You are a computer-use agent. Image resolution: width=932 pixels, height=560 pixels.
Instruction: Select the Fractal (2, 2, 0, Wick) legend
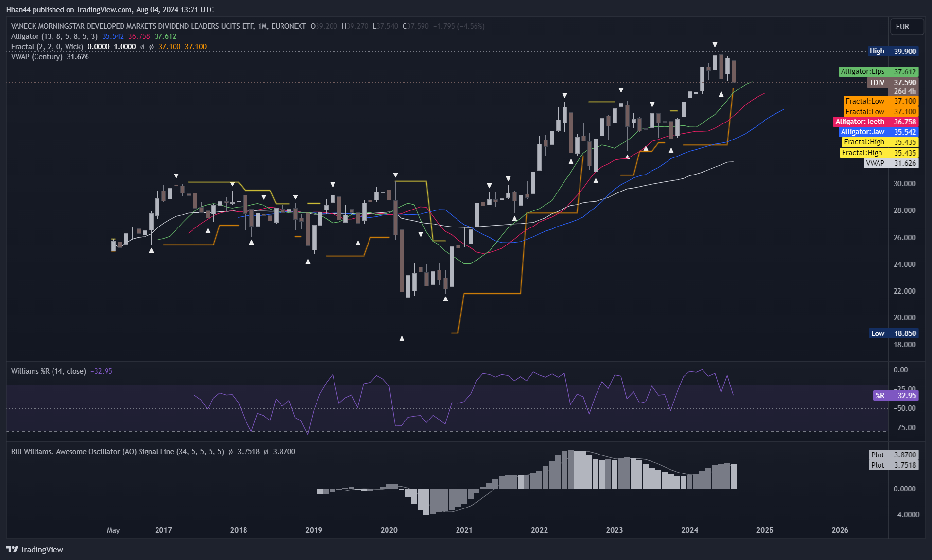pyautogui.click(x=47, y=47)
